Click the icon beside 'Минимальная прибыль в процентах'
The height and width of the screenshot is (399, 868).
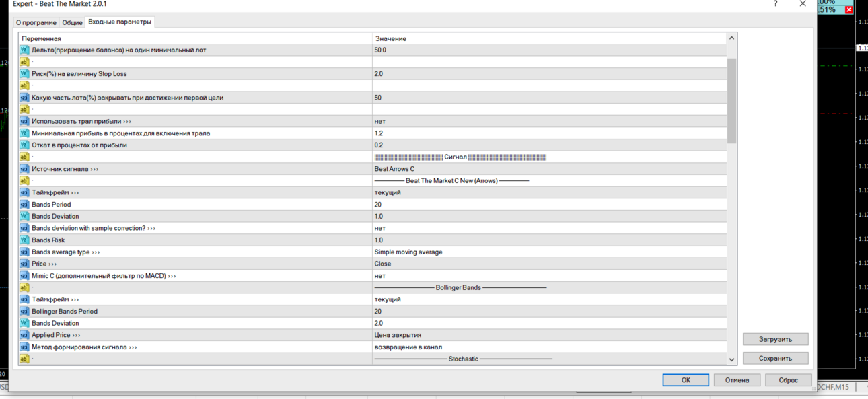pyautogui.click(x=24, y=133)
